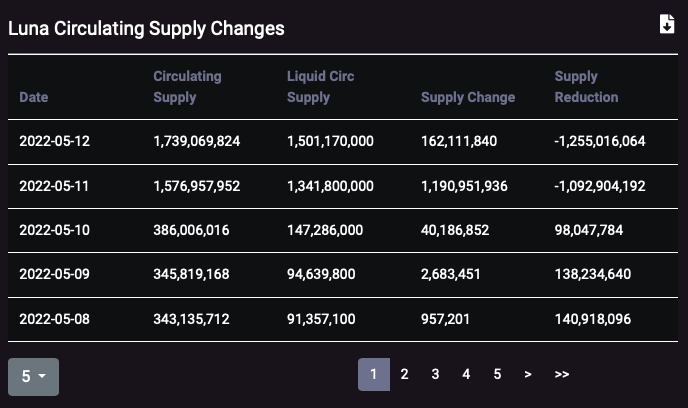Sort by Liquid Circ Supply column header
This screenshot has height=408, width=688.
(x=320, y=86)
